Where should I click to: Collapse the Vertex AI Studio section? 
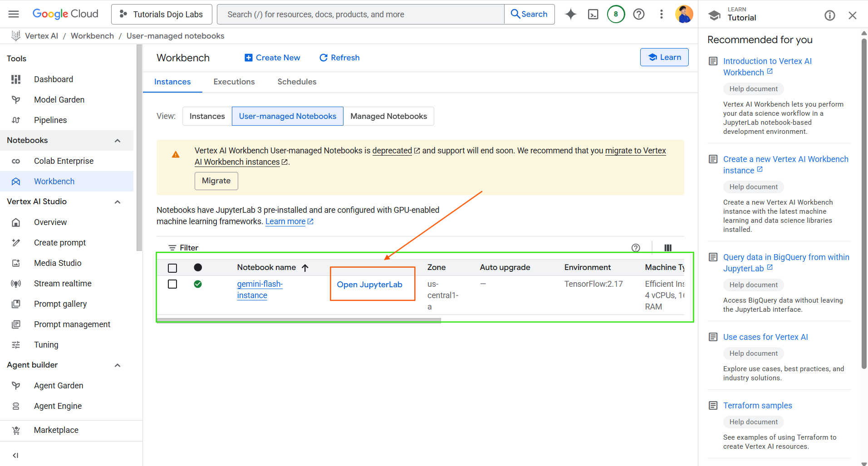click(x=118, y=202)
